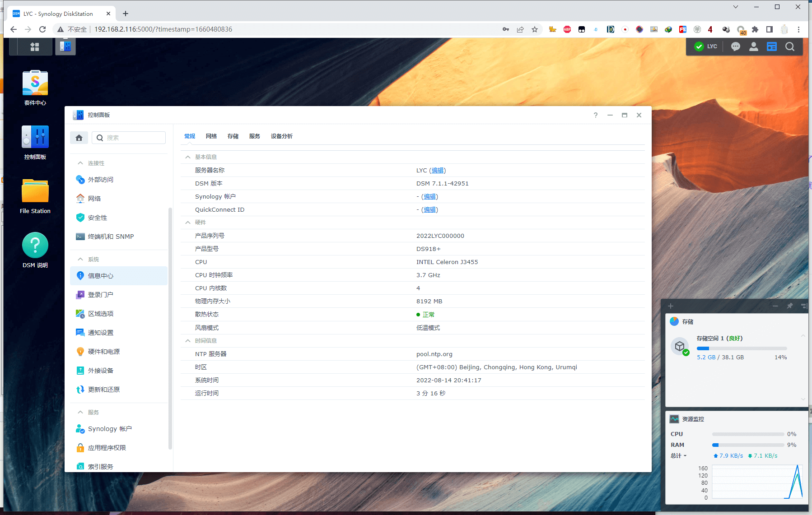Open the DSM 说明 help shortcut
Image resolution: width=812 pixels, height=515 pixels.
35,251
